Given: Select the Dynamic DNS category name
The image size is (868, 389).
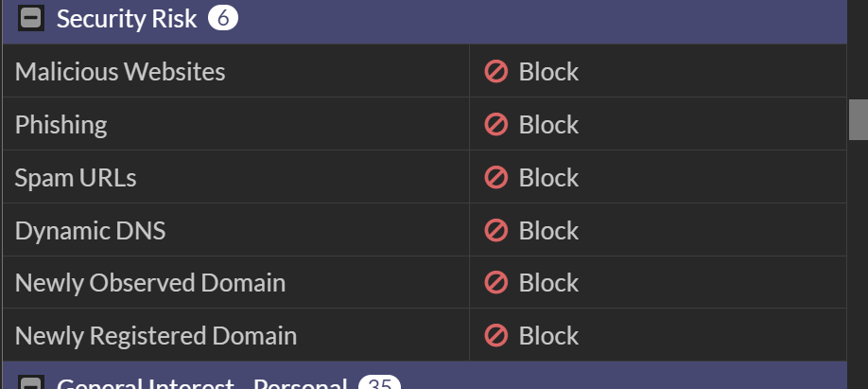Looking at the screenshot, I should click(91, 231).
